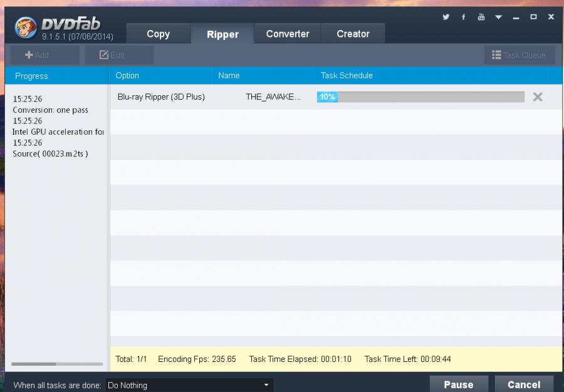Image resolution: width=564 pixels, height=392 pixels.
Task: Click the 'Source( 00023.m2ts )' log entry
Action: (50, 154)
